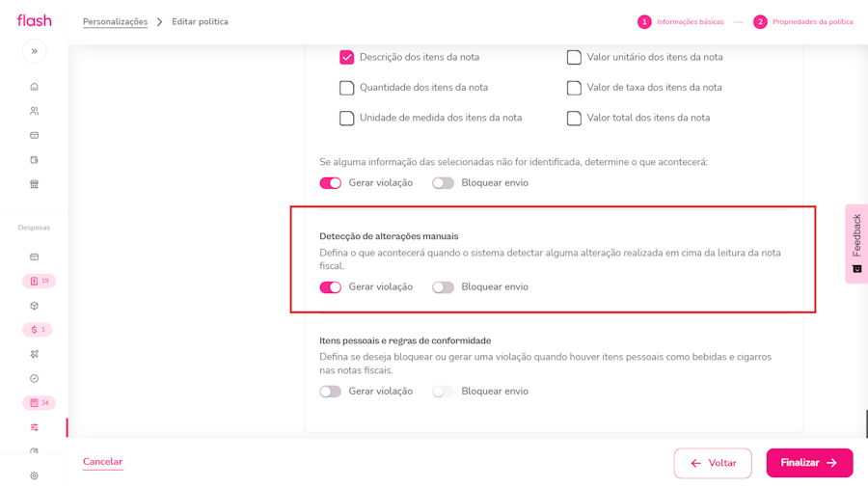
Task: Click the store icon in sidebar
Action: (34, 184)
